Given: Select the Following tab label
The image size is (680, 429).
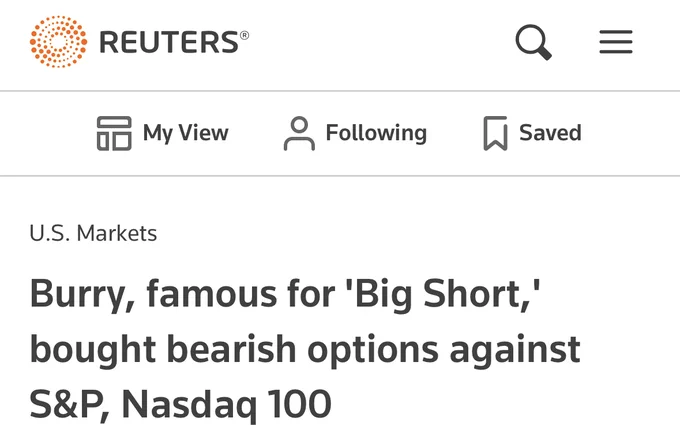Looking at the screenshot, I should tap(376, 133).
